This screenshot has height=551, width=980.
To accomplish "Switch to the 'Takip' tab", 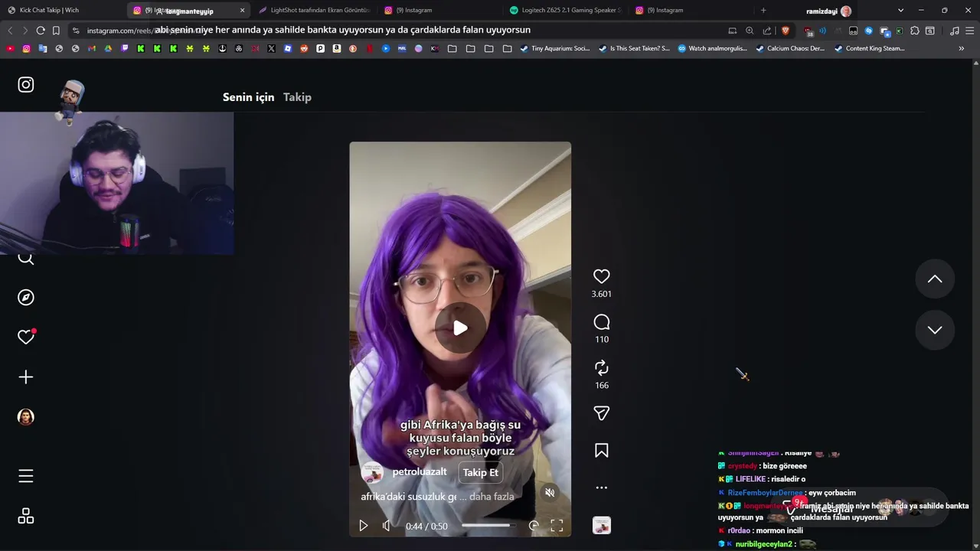I will (297, 97).
